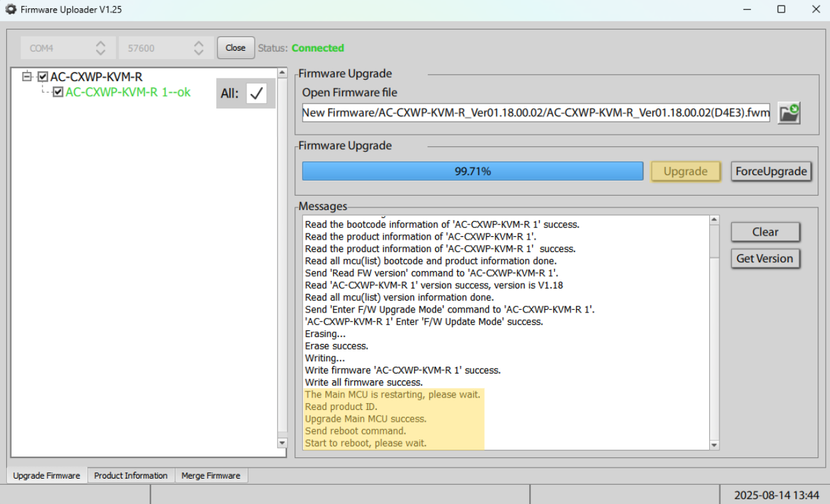Click the Get Version button
The image size is (830, 504).
[x=765, y=259]
